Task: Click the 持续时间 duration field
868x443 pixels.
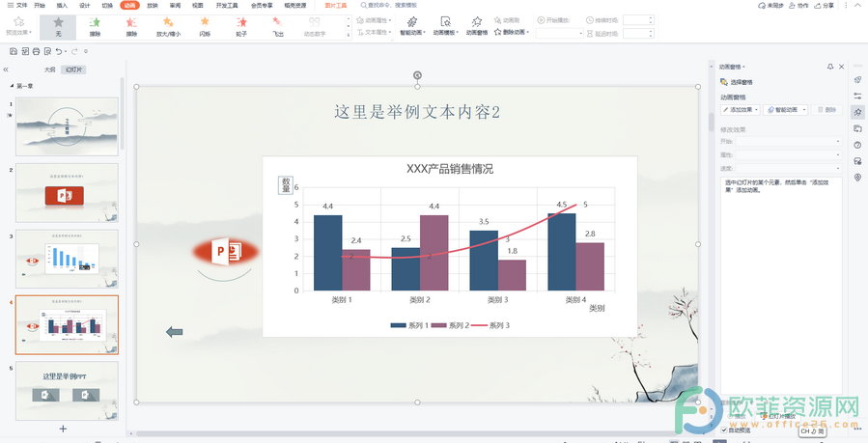Action: (638, 20)
